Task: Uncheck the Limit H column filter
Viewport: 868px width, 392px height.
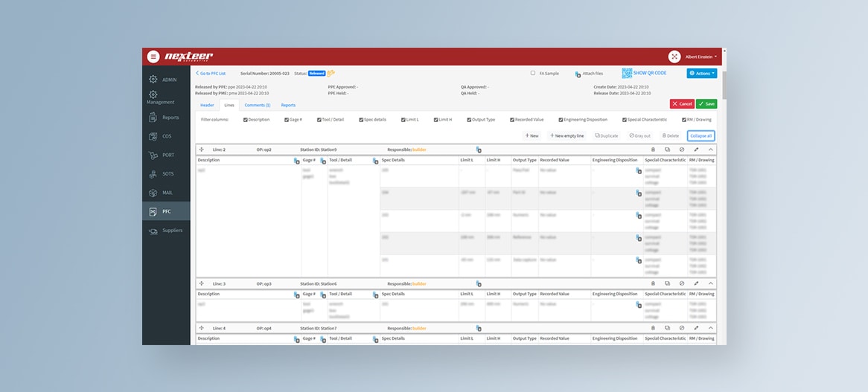Action: 435,120
